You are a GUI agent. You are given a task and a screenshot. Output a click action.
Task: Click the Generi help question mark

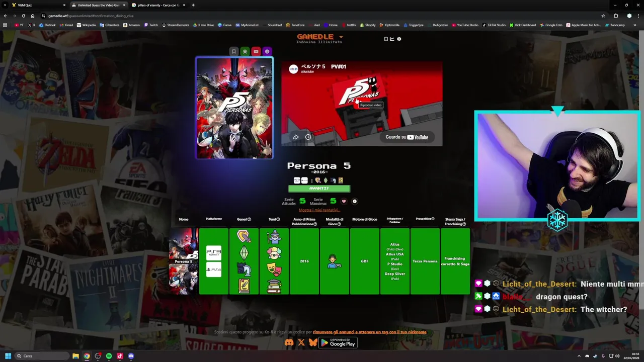coord(249,219)
